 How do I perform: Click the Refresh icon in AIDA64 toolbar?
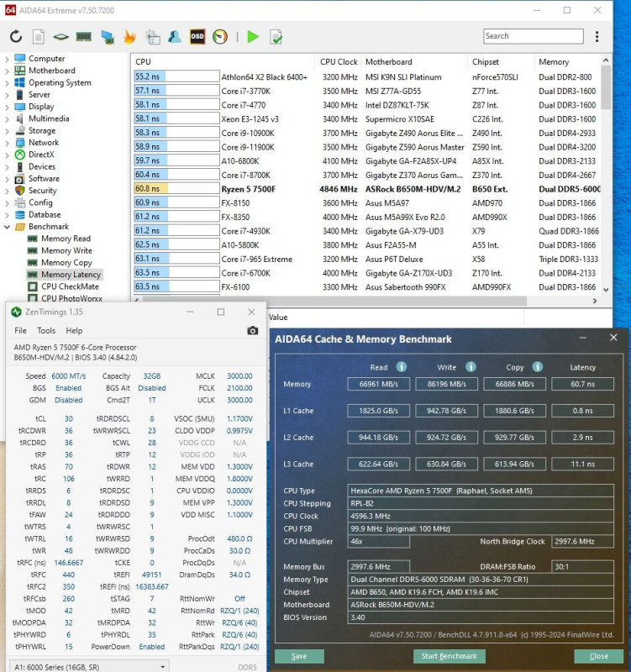pos(16,36)
